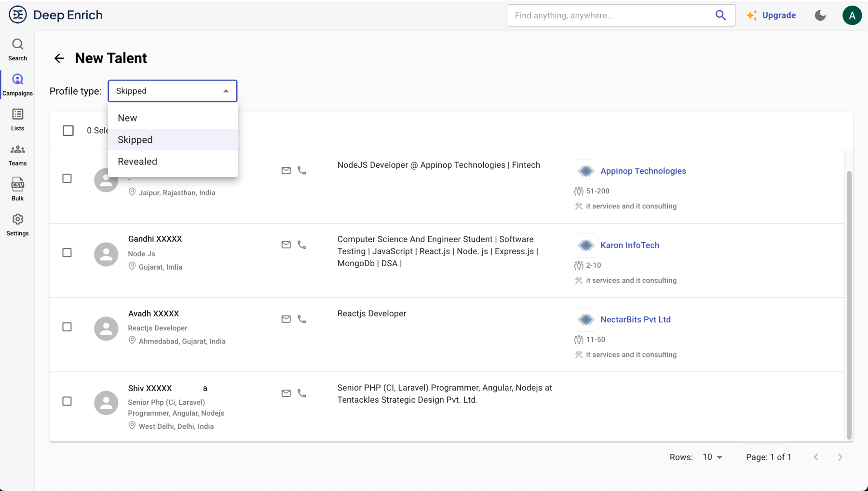Tick the select-all checkbox
Image resolution: width=868 pixels, height=491 pixels.
[68, 131]
